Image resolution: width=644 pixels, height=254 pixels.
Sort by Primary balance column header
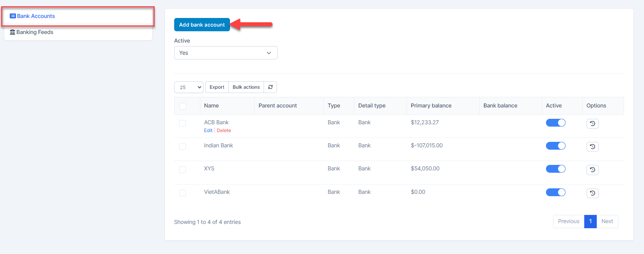click(x=431, y=106)
